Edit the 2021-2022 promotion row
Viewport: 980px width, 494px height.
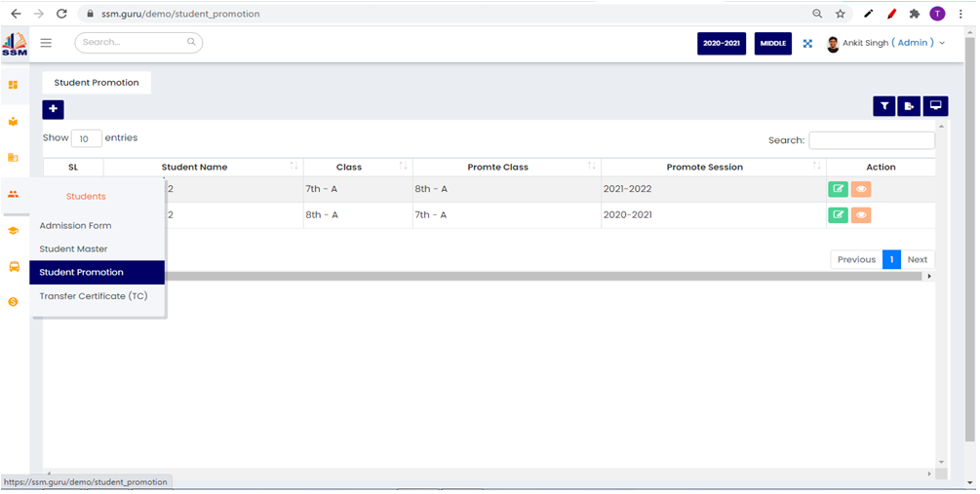pos(838,189)
